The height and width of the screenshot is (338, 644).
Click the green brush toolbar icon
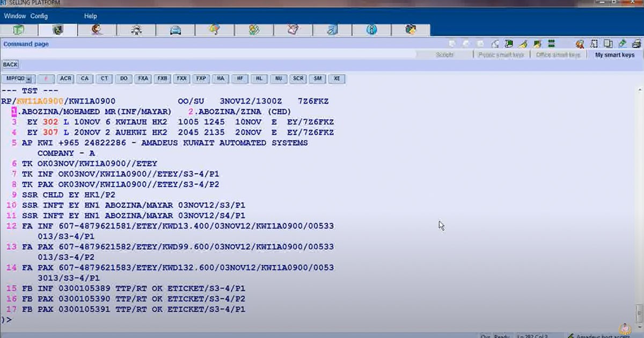pyautogui.click(x=537, y=44)
